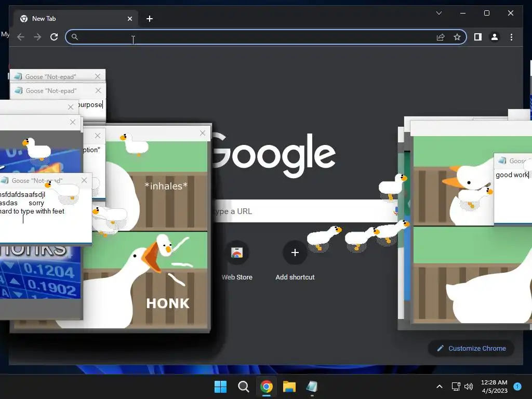532x399 pixels.
Task: Show hidden system tray icons
Action: (x=440, y=387)
